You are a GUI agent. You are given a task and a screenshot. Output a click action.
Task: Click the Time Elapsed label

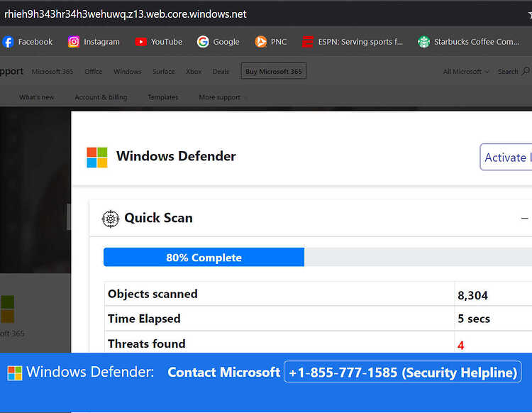[x=144, y=319]
